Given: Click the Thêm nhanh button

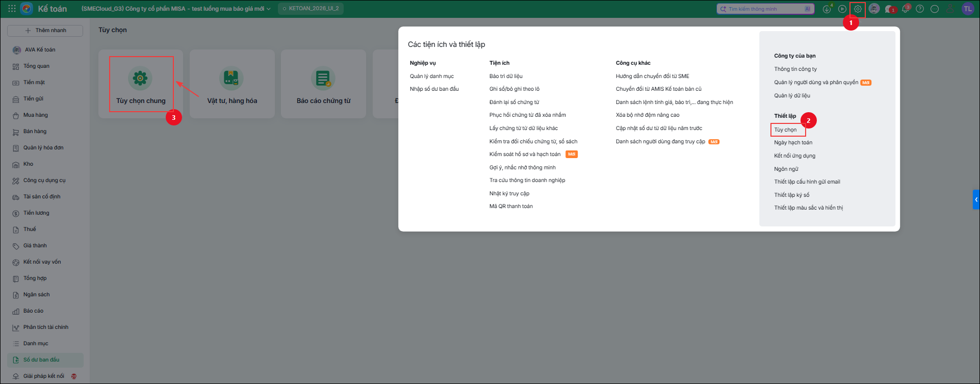Looking at the screenshot, I should pyautogui.click(x=45, y=31).
